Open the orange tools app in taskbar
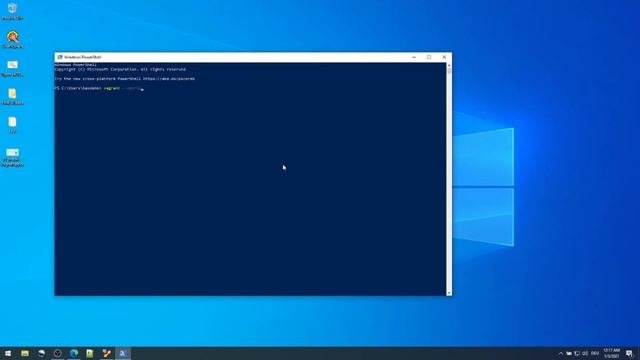The height and width of the screenshot is (360, 640). 107,353
